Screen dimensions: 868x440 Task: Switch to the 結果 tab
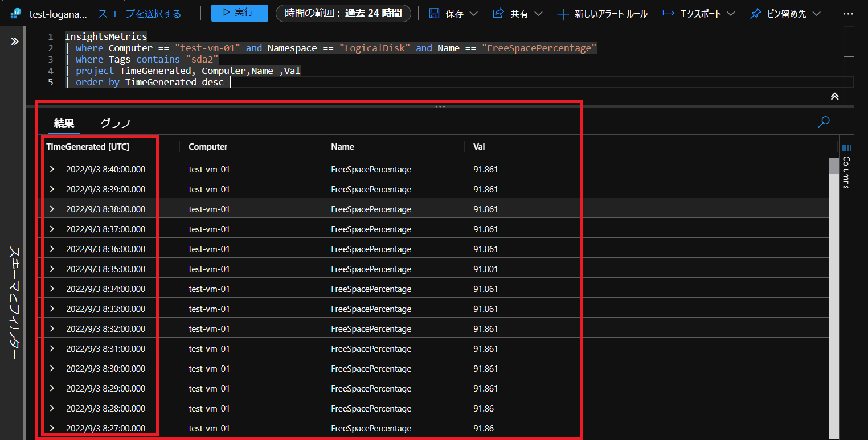click(64, 122)
